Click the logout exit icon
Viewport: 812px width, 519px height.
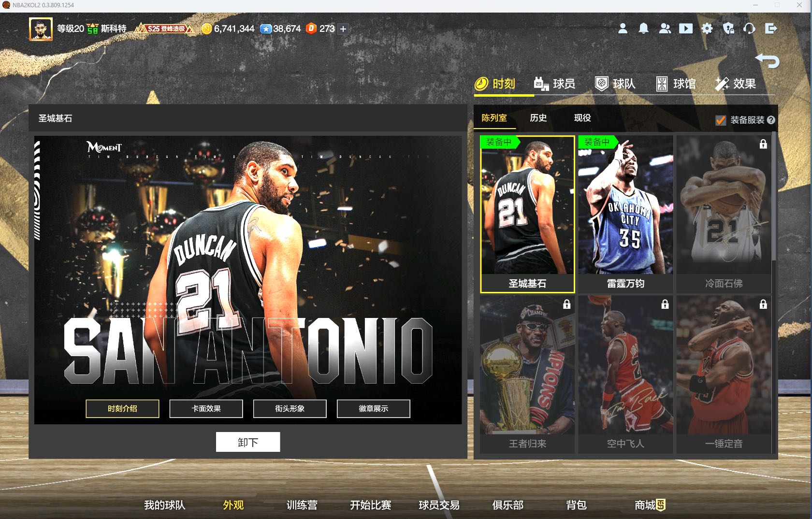[771, 29]
